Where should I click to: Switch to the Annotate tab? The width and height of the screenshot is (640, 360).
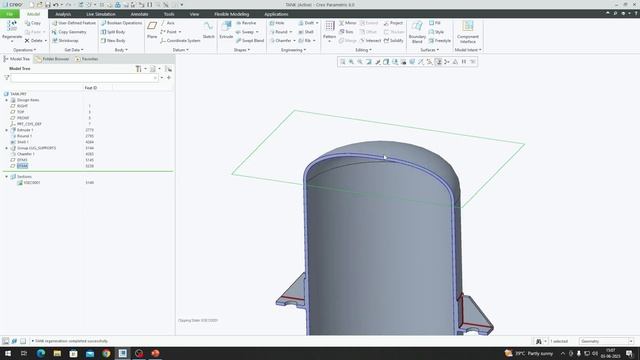[x=139, y=14]
